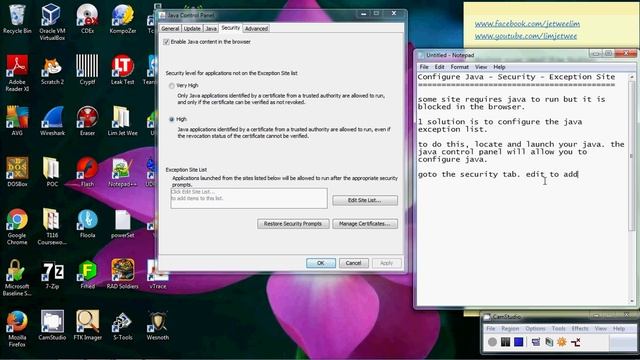Click the Google Chrome desktop icon

tap(17, 227)
